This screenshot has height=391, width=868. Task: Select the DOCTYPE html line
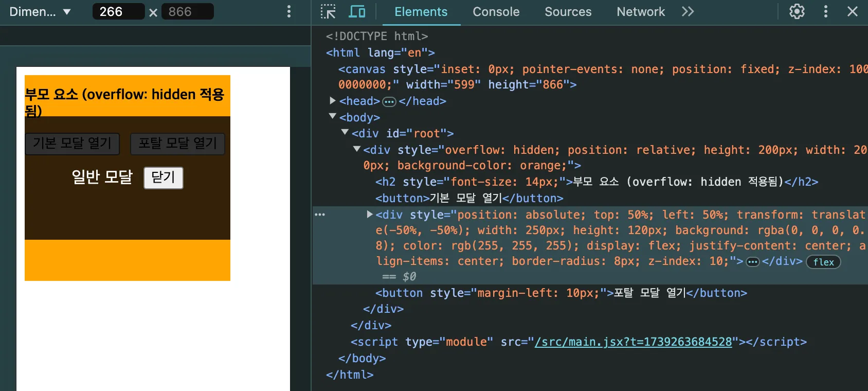[377, 36]
